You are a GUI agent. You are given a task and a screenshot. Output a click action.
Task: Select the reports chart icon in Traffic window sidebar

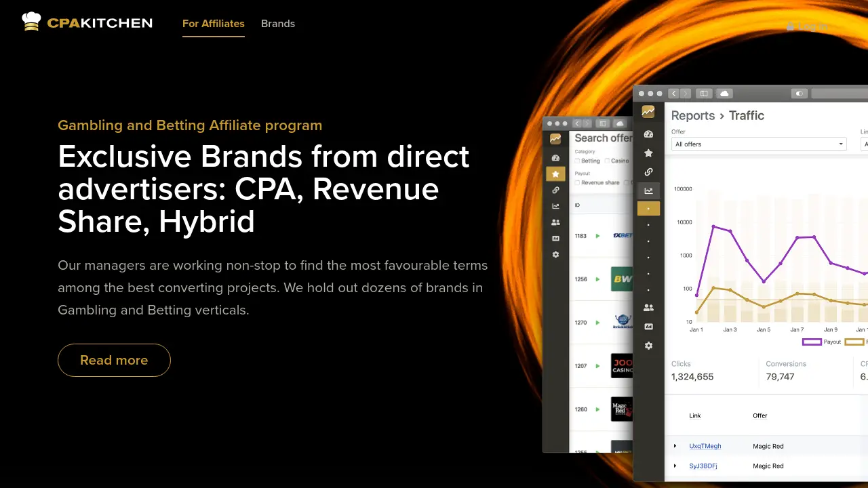pos(648,191)
